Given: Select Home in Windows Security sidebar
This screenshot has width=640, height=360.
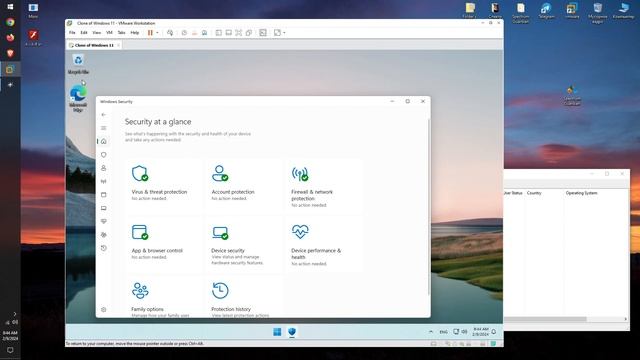Looking at the screenshot, I should (104, 141).
